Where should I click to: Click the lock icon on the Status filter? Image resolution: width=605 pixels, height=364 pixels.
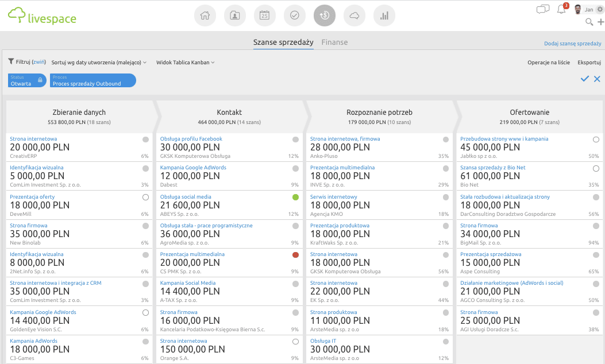(x=40, y=80)
